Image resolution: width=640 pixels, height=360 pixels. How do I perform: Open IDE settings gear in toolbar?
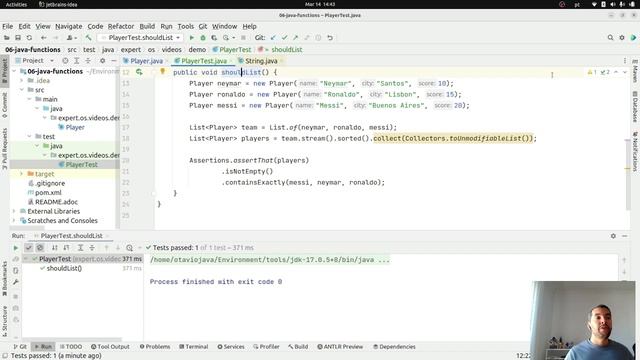[622, 38]
